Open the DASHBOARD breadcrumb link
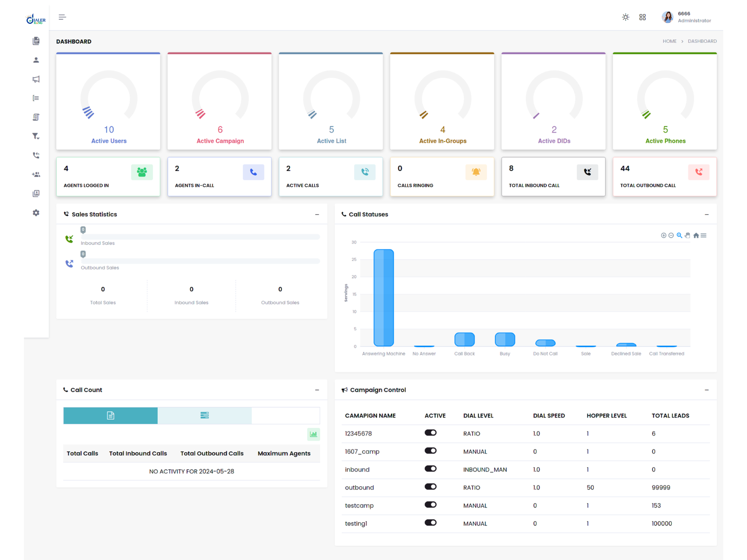 (x=702, y=41)
